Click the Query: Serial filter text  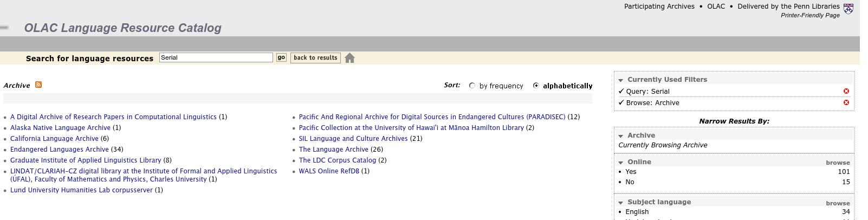tap(647, 91)
